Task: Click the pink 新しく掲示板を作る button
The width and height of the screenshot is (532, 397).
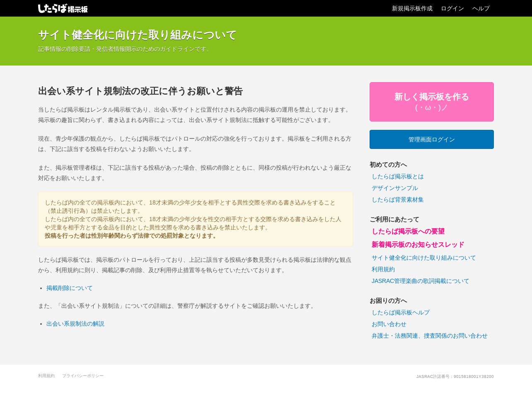Action: [x=432, y=102]
